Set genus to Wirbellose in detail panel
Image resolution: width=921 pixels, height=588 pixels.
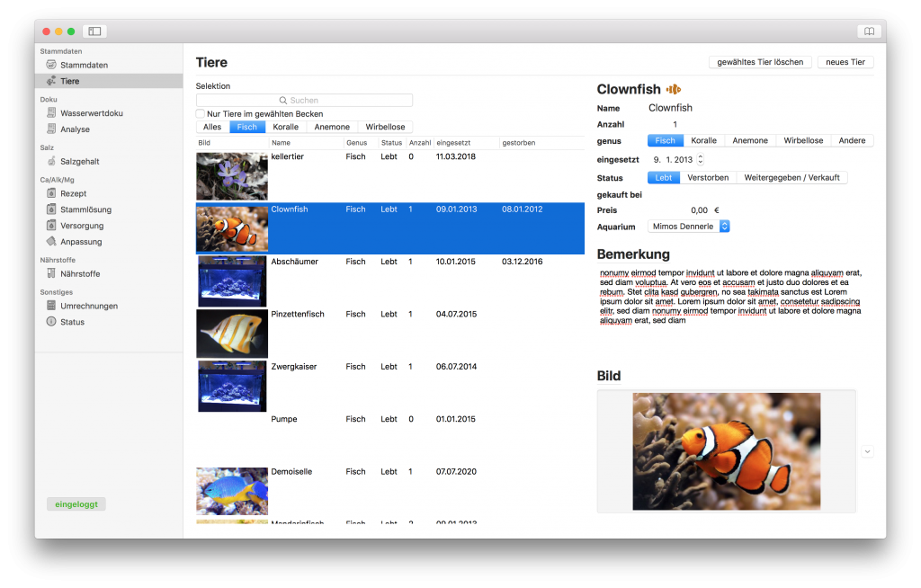[803, 140]
